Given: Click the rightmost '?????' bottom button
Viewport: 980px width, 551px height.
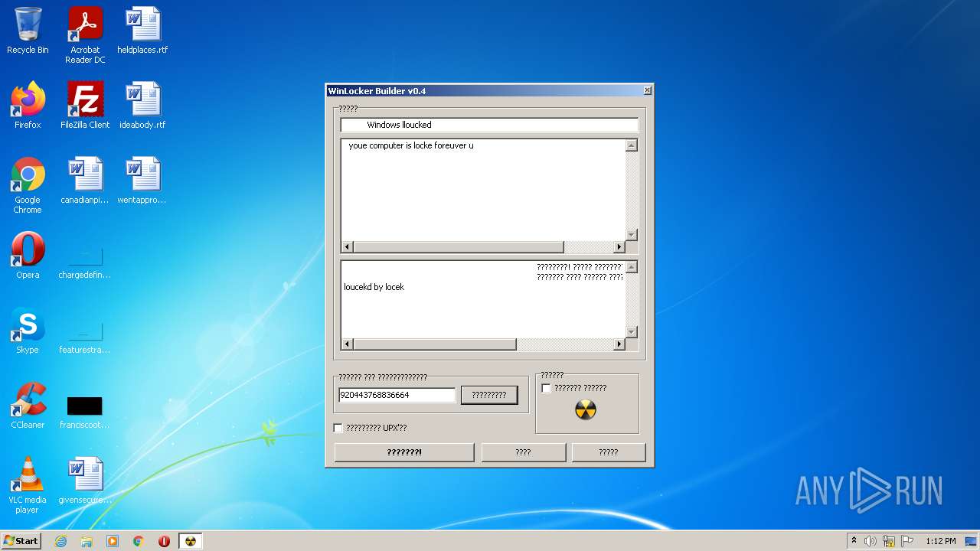Looking at the screenshot, I should click(x=609, y=452).
